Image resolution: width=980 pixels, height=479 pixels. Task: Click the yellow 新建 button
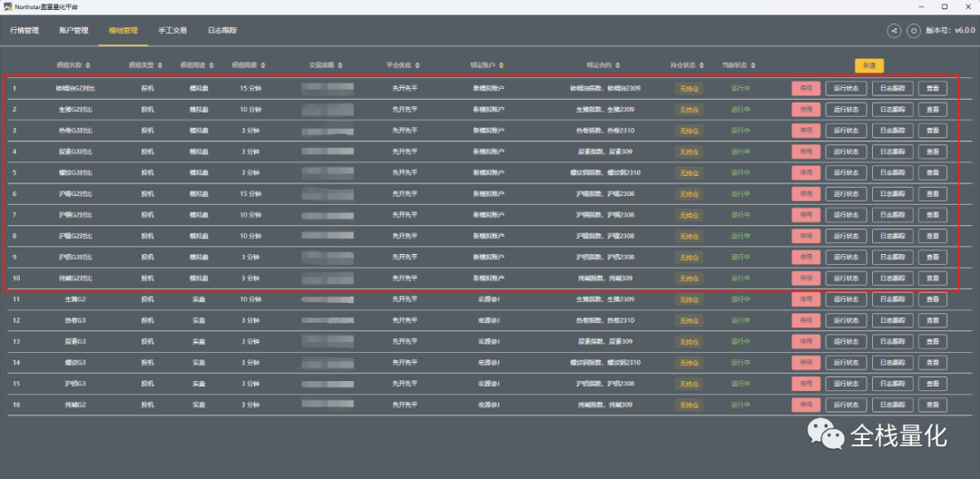[x=868, y=65]
